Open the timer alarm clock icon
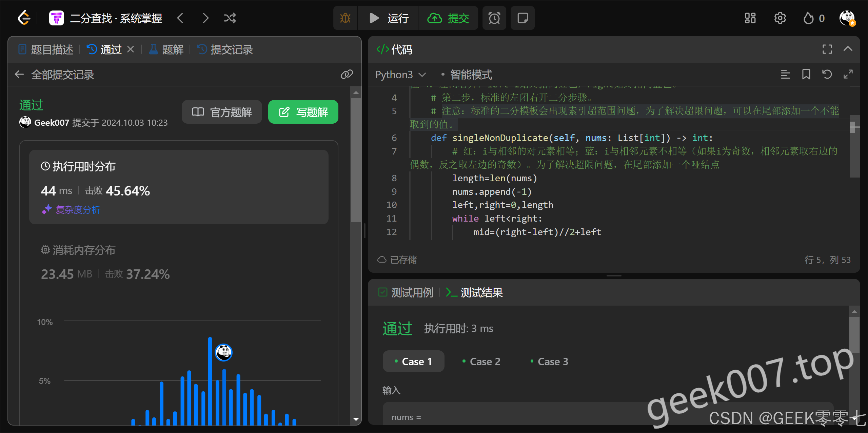The height and width of the screenshot is (433, 868). point(494,18)
